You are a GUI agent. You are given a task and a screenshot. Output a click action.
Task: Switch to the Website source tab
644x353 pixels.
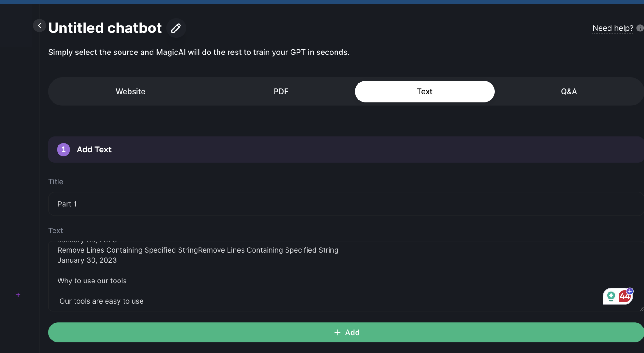(130, 92)
